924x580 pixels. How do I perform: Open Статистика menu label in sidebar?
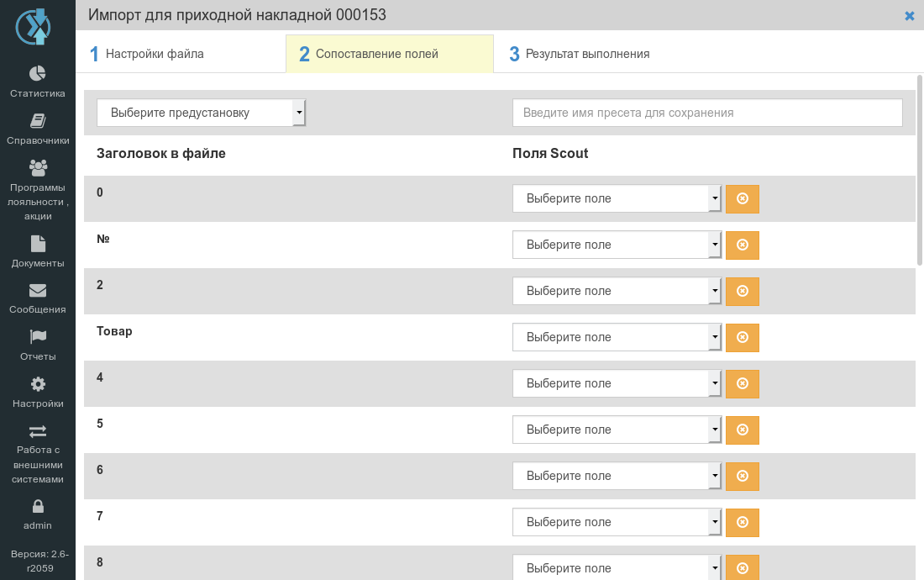click(x=38, y=93)
